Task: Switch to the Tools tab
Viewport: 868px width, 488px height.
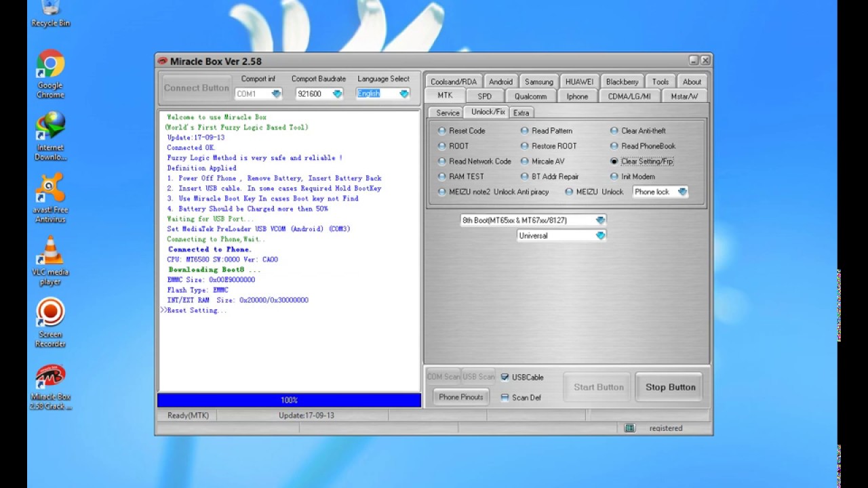Action: [x=660, y=81]
